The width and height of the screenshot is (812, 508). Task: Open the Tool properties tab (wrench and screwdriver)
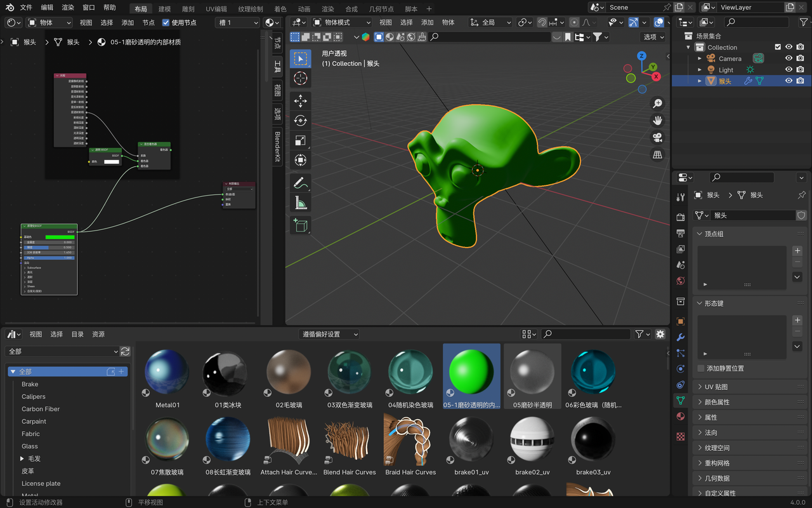(681, 197)
